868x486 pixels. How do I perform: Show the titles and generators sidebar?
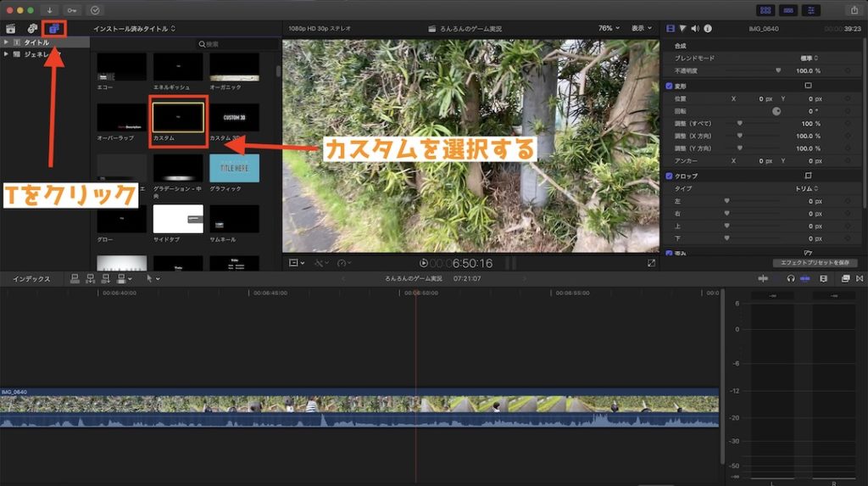pyautogui.click(x=53, y=28)
